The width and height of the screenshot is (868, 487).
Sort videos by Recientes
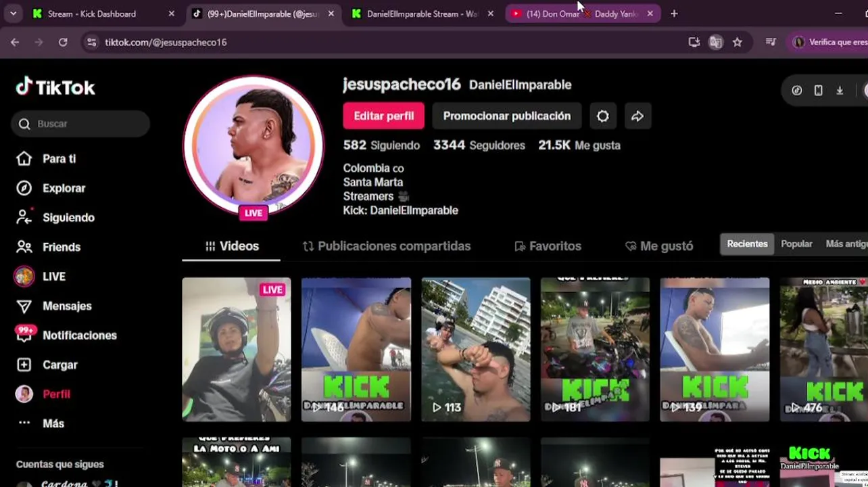coord(747,244)
